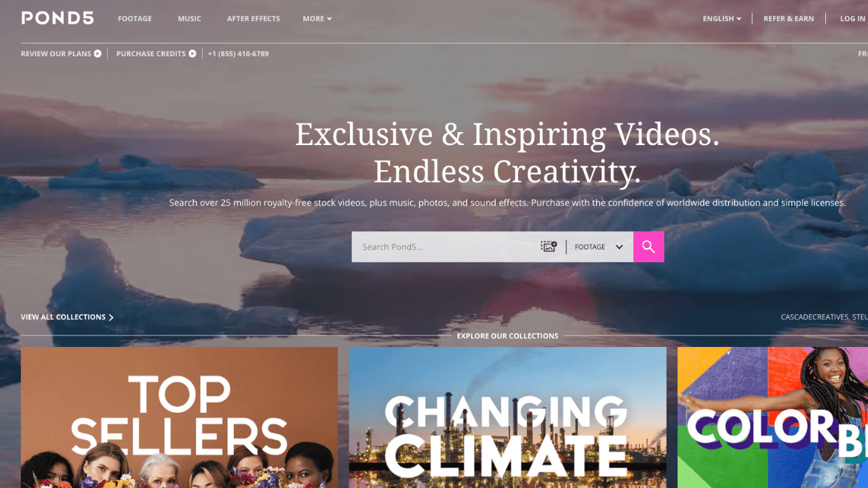Click the pink search magnifier button

point(648,247)
